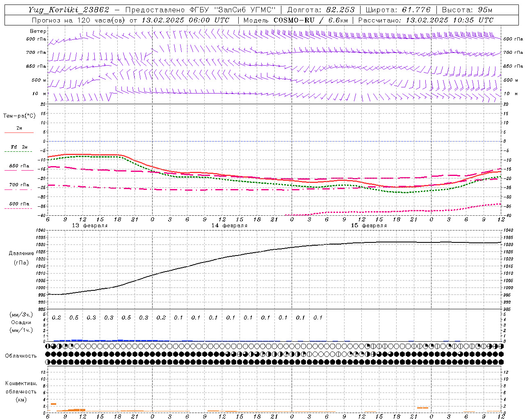Click the Конвективн. convective cloud label

click(x=21, y=383)
